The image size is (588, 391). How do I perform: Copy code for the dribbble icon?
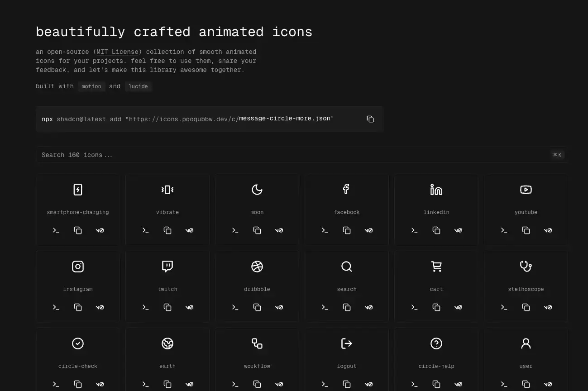257,307
